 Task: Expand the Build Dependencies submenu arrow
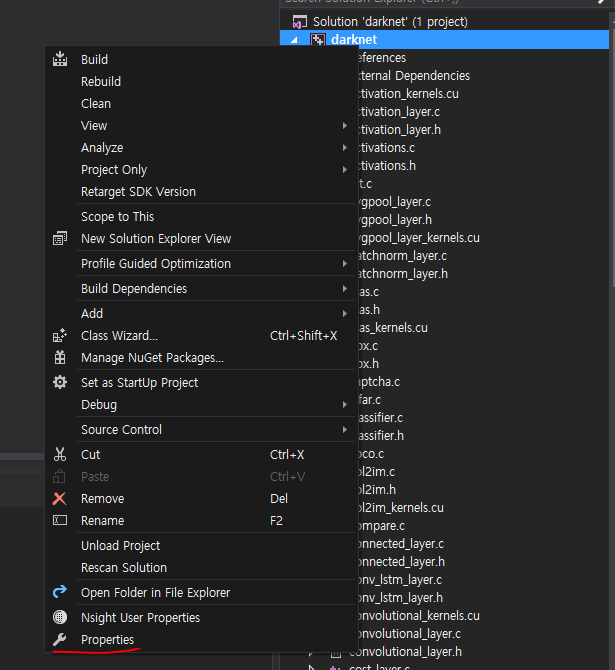coord(344,288)
